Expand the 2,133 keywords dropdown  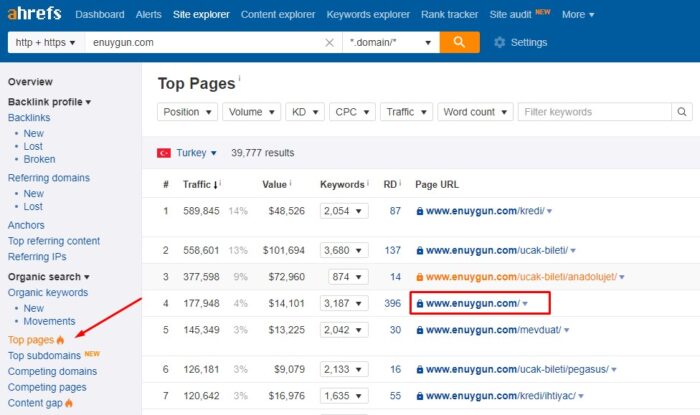pos(344,369)
